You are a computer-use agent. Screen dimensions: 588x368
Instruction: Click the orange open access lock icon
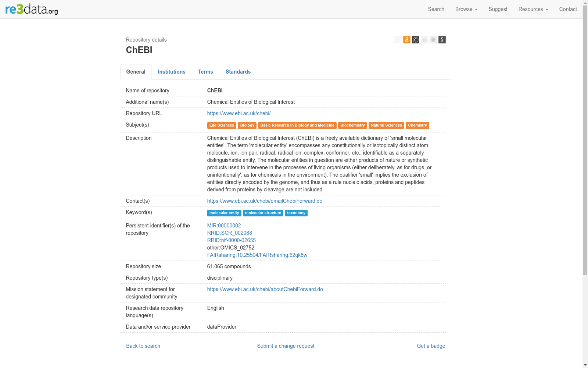pyautogui.click(x=406, y=40)
